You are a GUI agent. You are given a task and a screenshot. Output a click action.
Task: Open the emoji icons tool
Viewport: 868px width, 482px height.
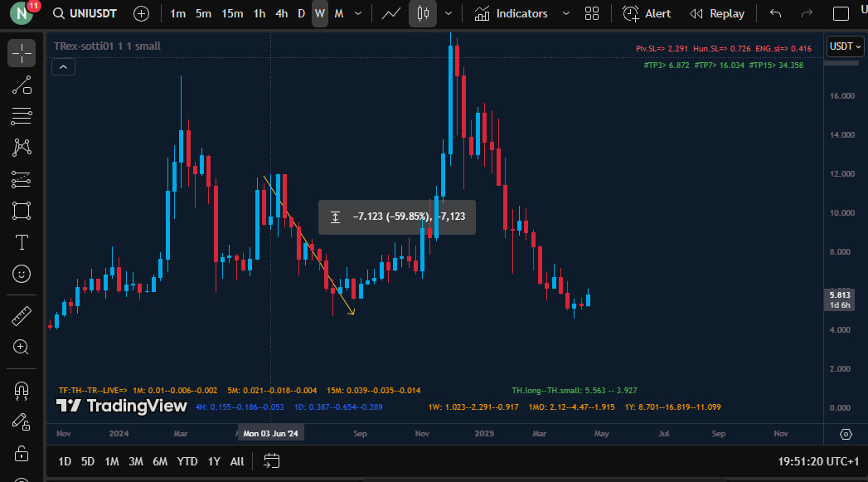click(x=22, y=273)
